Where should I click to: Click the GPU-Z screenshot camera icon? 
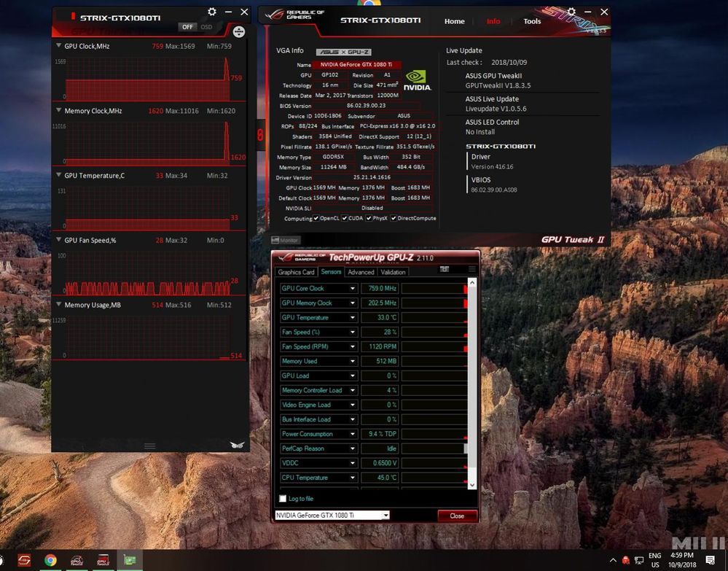click(445, 269)
